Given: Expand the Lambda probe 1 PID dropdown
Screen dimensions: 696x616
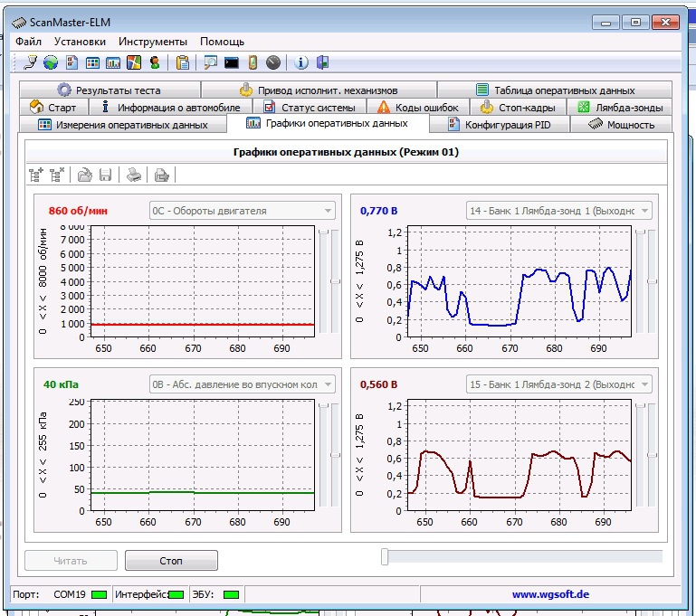Looking at the screenshot, I should pos(644,211).
